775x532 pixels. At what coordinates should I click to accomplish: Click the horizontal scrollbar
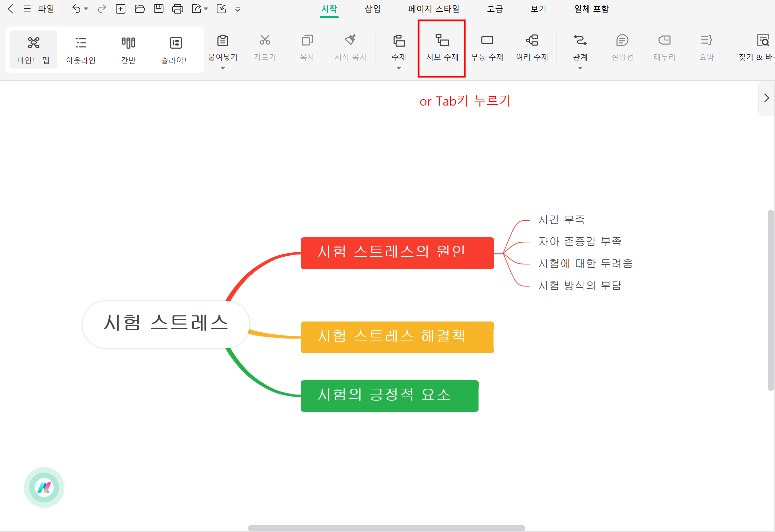(387, 528)
